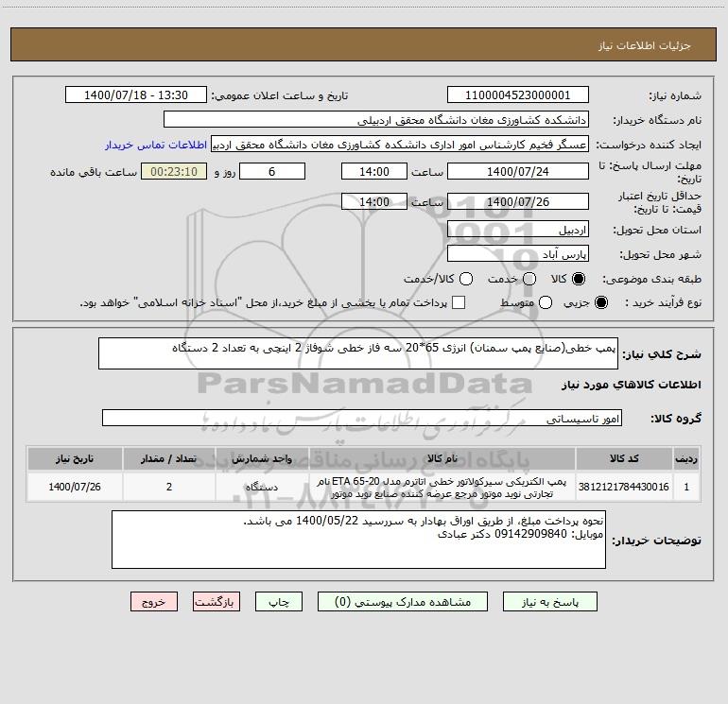Click the کد کالا column header
The image size is (728, 704).
[624, 458]
